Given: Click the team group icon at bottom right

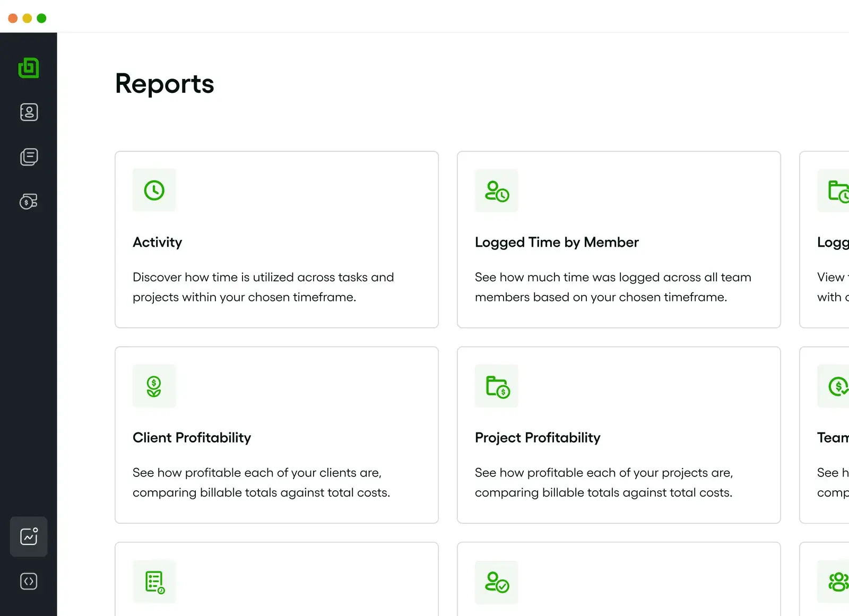Looking at the screenshot, I should point(838,582).
